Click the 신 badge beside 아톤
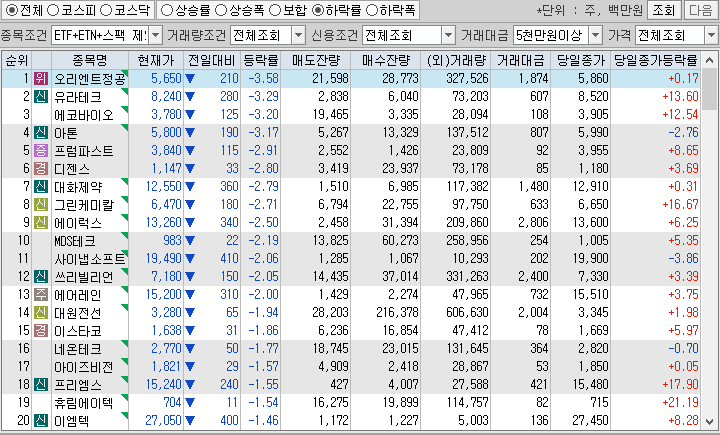The image size is (720, 435). tap(41, 133)
